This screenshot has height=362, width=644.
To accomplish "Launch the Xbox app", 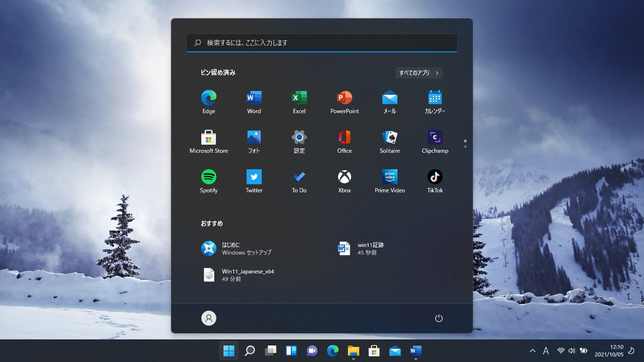I will coord(345,181).
